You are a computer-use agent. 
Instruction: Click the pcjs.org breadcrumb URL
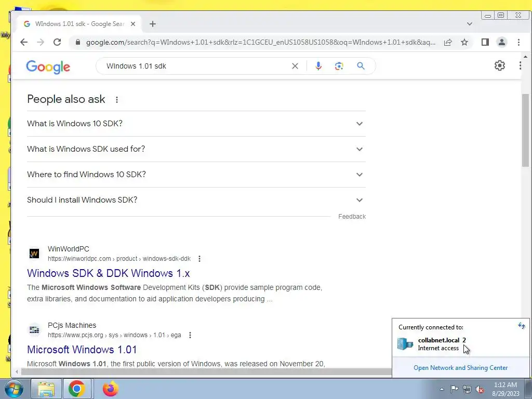114,335
